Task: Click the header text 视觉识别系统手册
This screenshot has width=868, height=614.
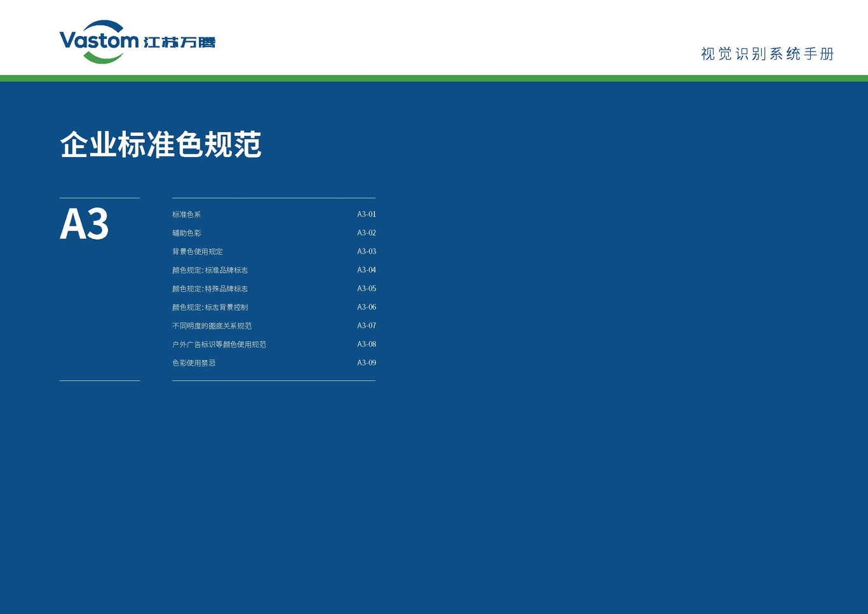Action: (767, 54)
